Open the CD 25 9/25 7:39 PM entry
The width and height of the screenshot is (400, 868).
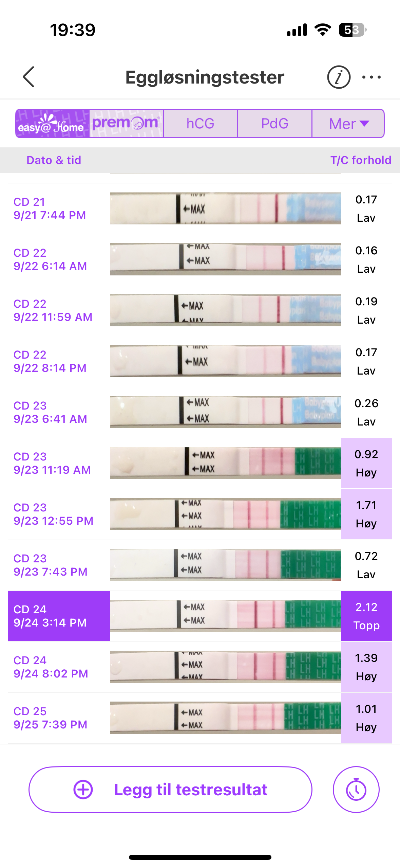(51, 718)
